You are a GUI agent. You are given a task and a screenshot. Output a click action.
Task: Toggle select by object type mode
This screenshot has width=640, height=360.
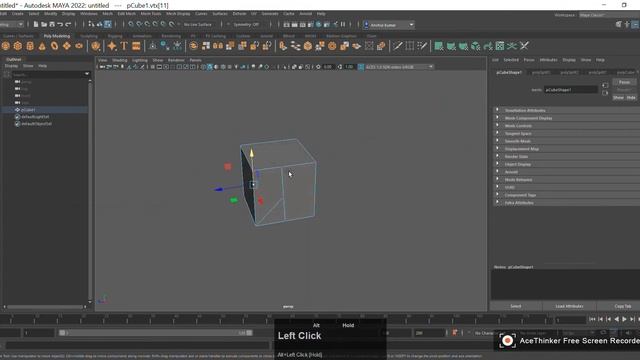coord(100,24)
